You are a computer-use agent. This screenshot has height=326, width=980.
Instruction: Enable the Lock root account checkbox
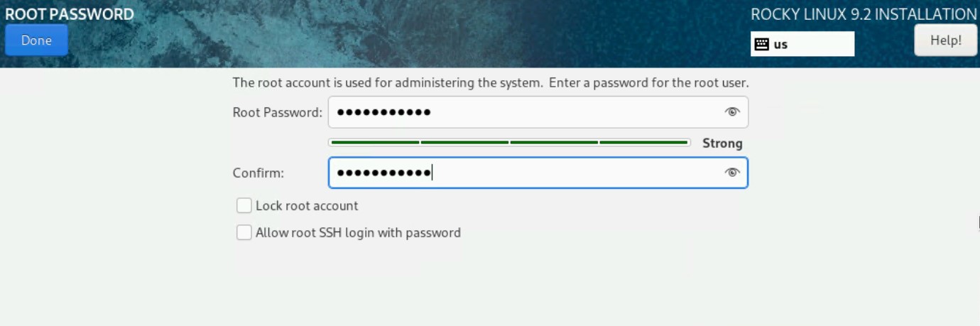[244, 206]
